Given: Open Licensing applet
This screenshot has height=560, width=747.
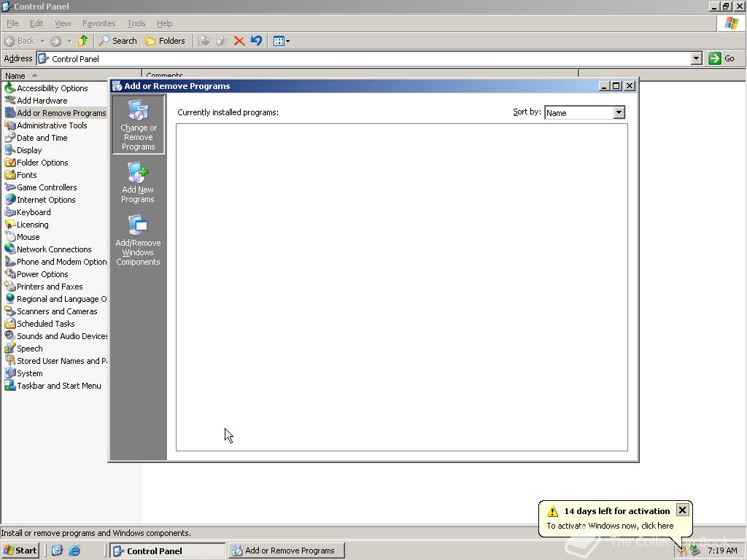Looking at the screenshot, I should (x=26, y=225).
